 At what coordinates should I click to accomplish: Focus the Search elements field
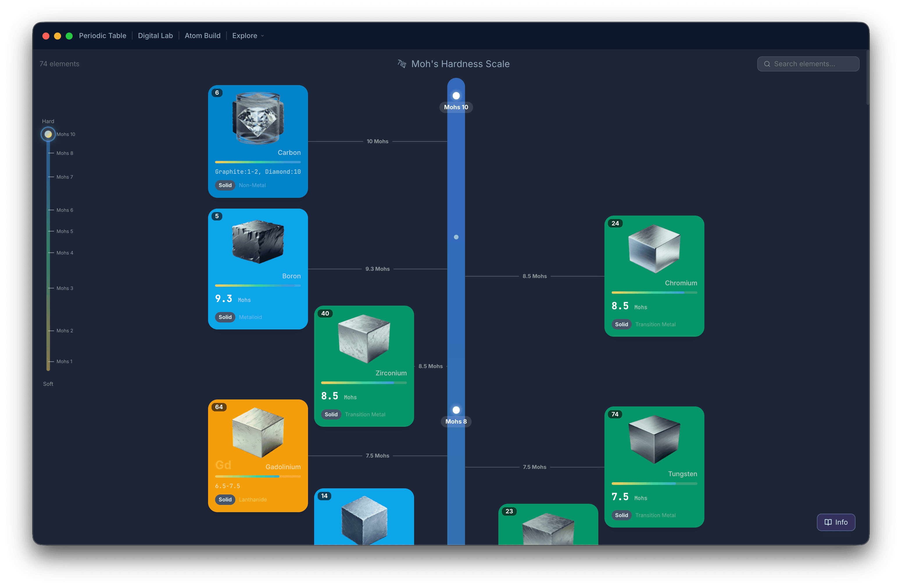(808, 64)
